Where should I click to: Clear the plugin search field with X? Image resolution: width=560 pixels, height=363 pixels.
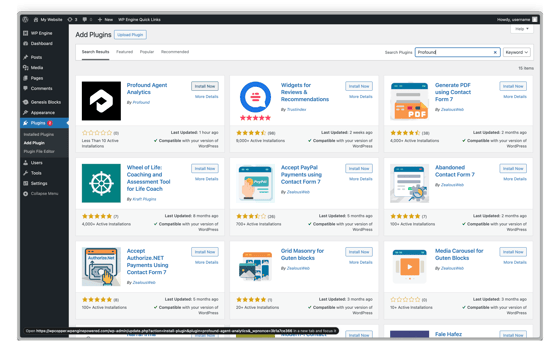click(495, 52)
